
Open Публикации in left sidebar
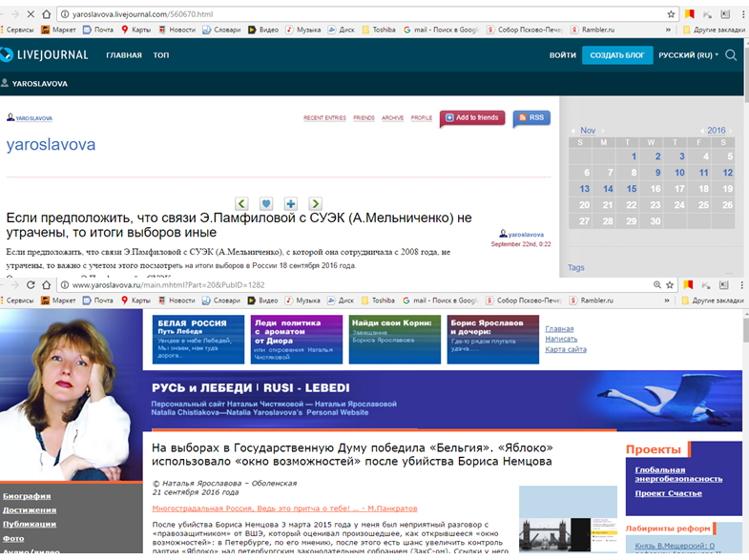[x=30, y=524]
